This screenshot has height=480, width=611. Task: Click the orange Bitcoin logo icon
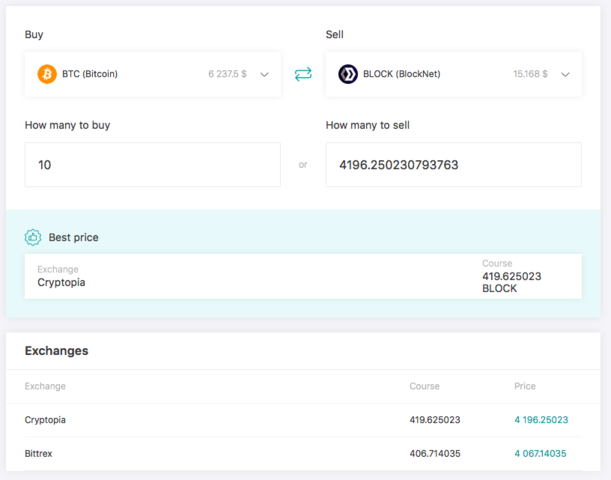(x=47, y=74)
